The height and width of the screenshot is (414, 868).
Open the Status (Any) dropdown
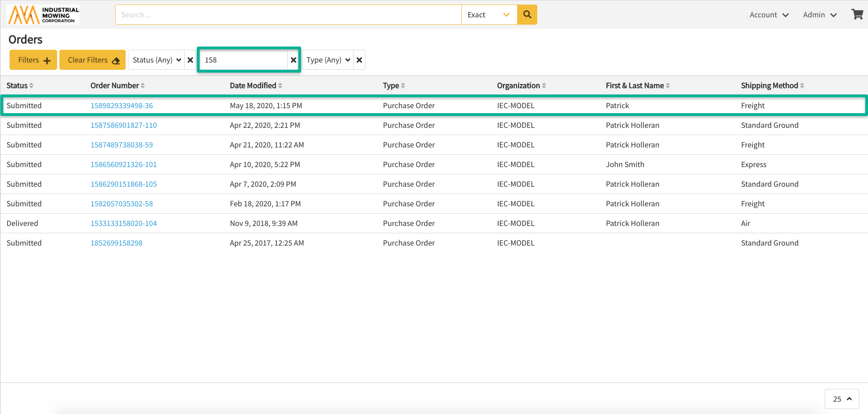point(156,60)
